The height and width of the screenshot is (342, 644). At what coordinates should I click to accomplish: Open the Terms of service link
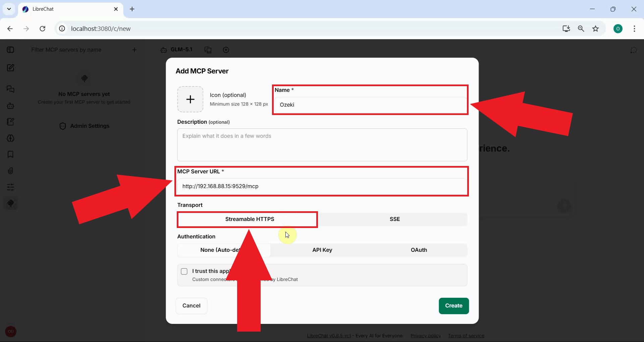[466, 336]
